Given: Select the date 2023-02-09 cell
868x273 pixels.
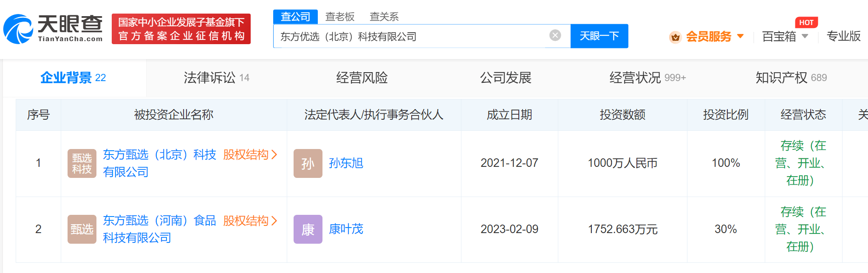Looking at the screenshot, I should [x=509, y=229].
